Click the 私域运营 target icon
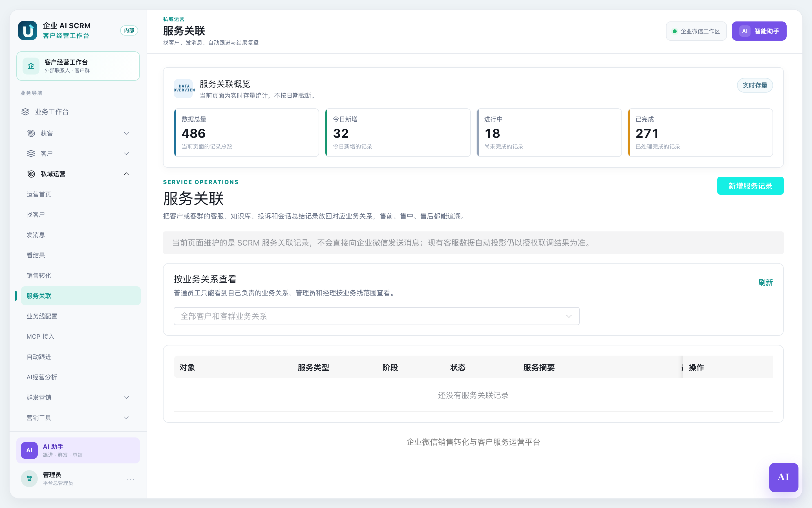The height and width of the screenshot is (508, 812). 31,174
